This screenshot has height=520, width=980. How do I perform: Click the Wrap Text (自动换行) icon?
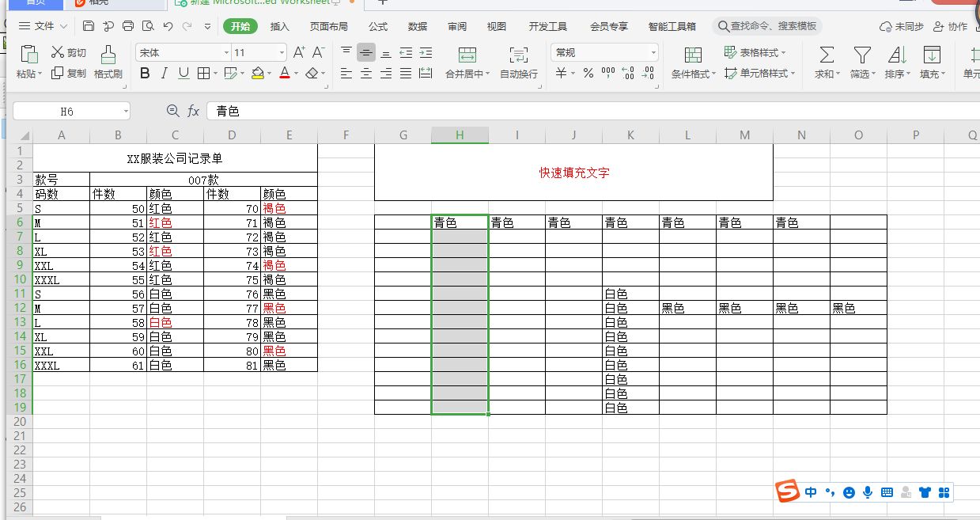click(x=519, y=55)
